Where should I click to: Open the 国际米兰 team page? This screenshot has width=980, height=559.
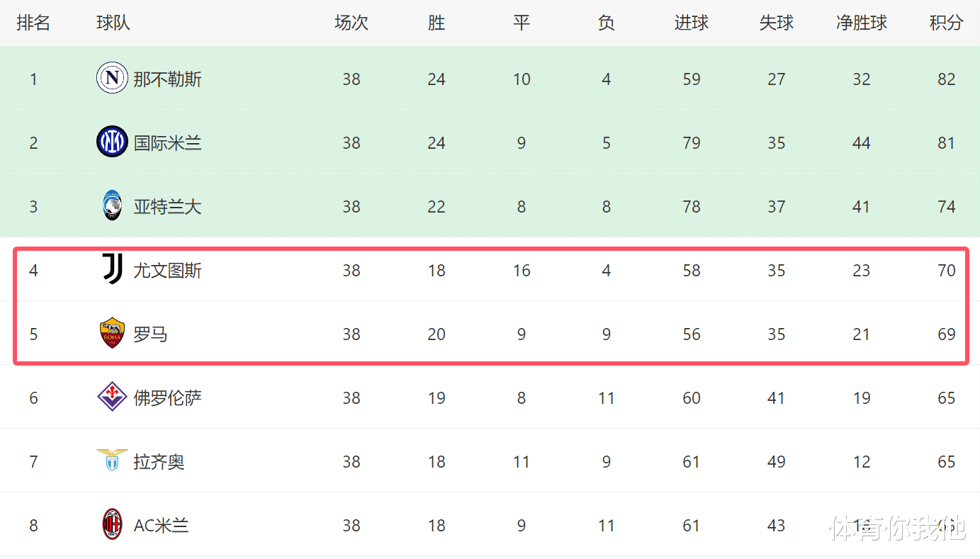tap(167, 142)
